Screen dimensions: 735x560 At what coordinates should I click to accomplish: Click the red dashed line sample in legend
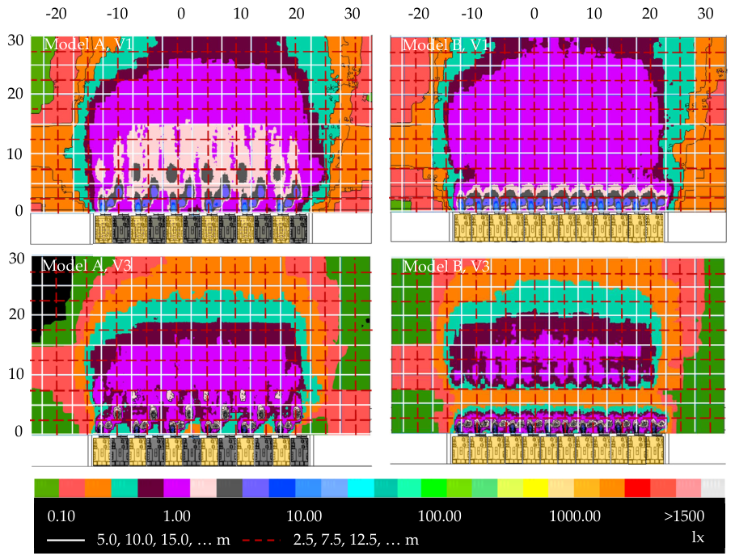pyautogui.click(x=261, y=541)
